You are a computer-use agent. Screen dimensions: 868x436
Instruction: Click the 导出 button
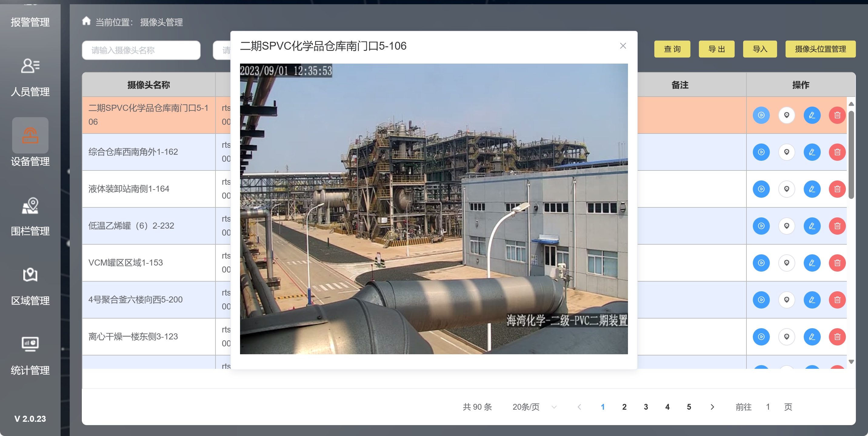pos(716,49)
